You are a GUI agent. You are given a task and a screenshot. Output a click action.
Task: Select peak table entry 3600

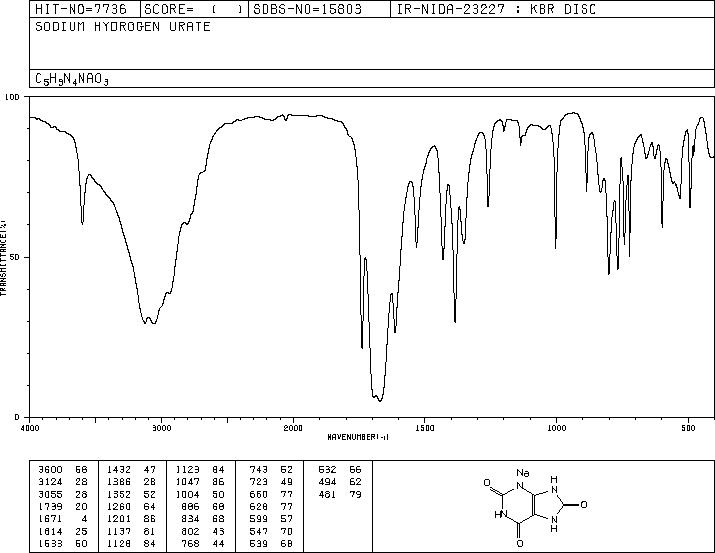click(50, 470)
